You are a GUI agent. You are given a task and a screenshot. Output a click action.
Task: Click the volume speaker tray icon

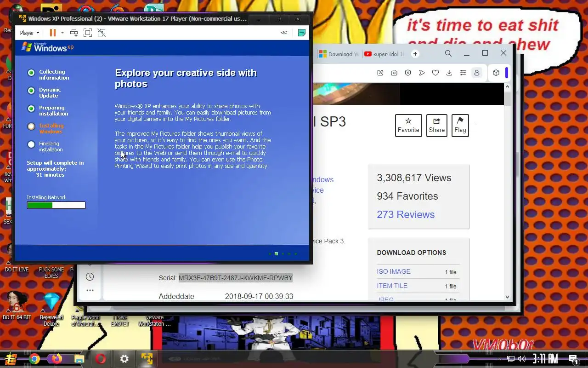click(522, 359)
